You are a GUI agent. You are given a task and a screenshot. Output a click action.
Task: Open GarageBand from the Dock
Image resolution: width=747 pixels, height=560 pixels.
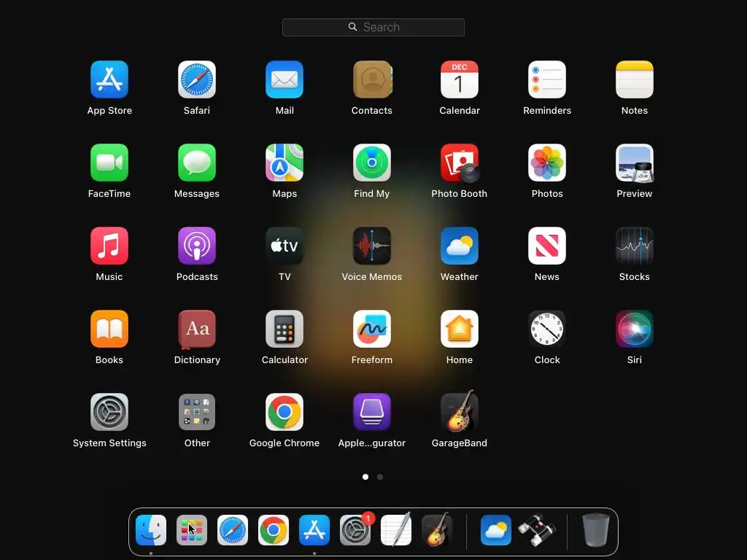pyautogui.click(x=437, y=529)
